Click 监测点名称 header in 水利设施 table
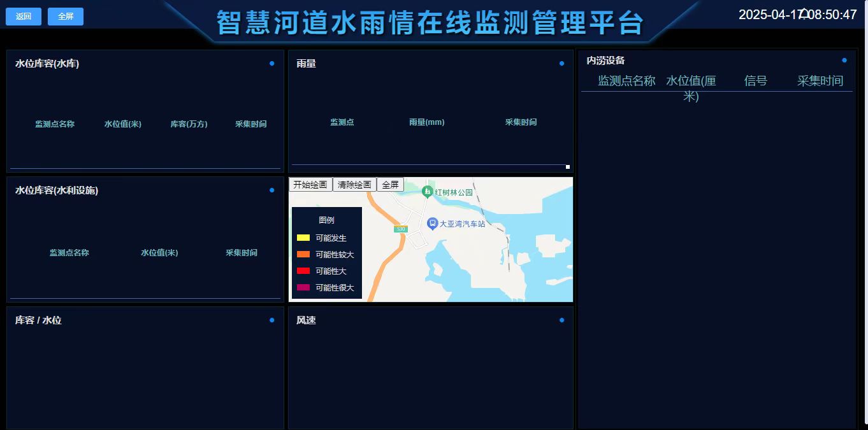The image size is (868, 430). 69,253
